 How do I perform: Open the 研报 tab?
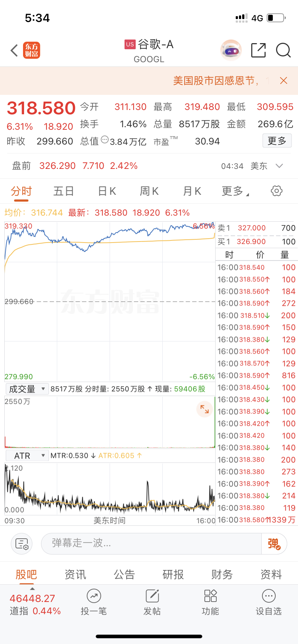173,574
